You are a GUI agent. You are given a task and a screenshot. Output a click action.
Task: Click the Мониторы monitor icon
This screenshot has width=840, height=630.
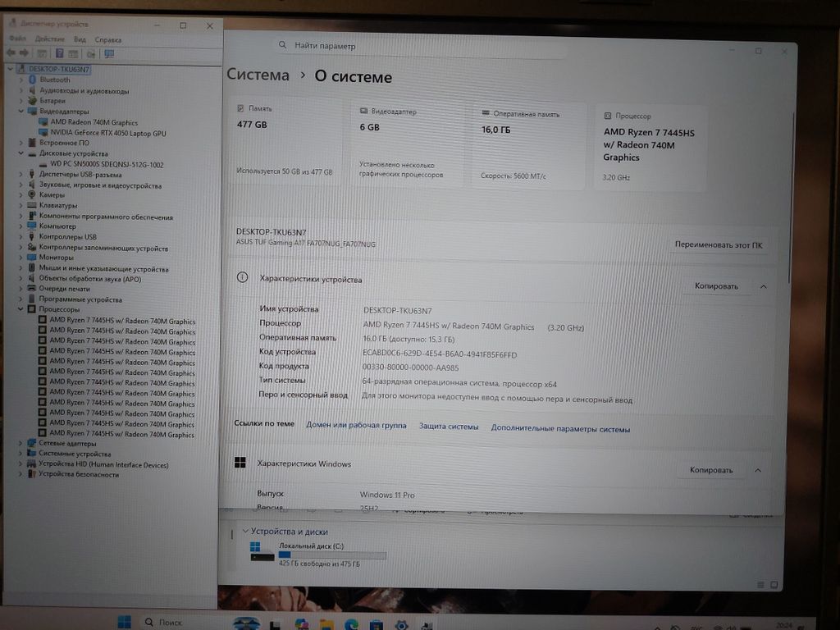click(x=32, y=257)
